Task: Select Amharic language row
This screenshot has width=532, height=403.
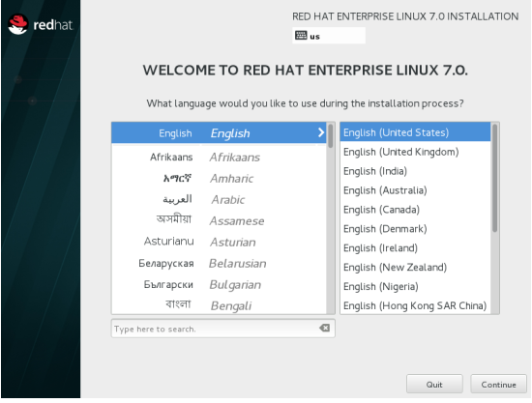Action: [219, 178]
